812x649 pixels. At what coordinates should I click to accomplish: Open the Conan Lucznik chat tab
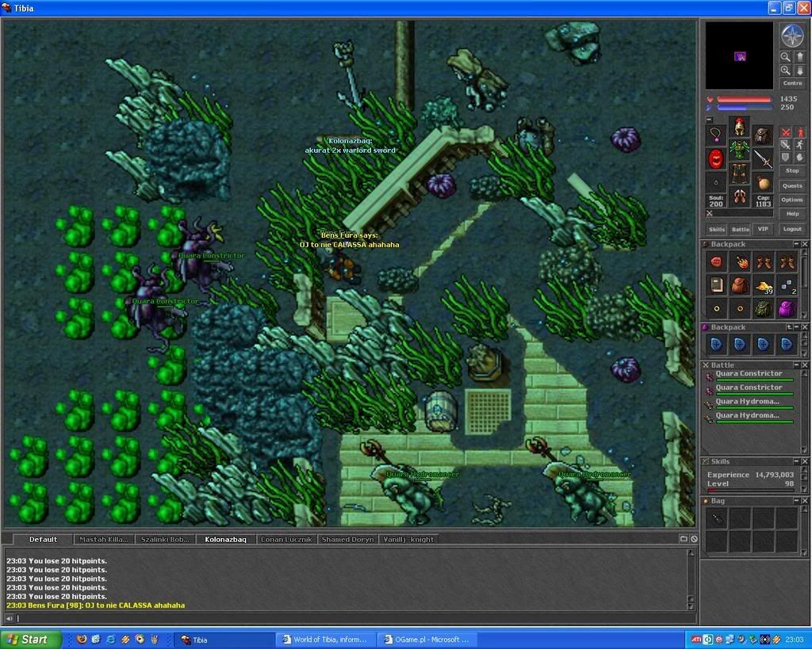pyautogui.click(x=286, y=540)
